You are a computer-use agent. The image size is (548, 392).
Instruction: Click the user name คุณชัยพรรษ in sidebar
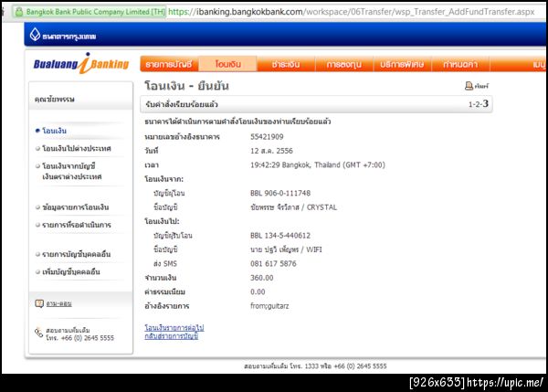point(54,99)
